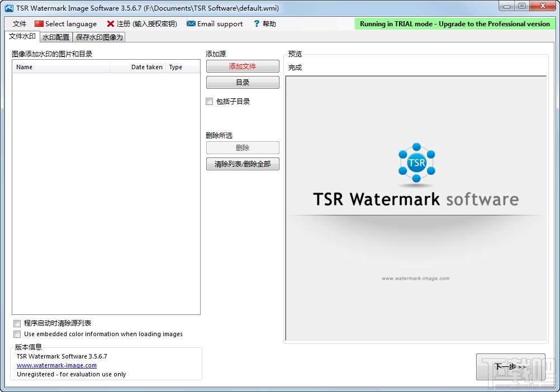This screenshot has width=560, height=392.
Task: Click the envelope Email support icon
Action: [191, 23]
